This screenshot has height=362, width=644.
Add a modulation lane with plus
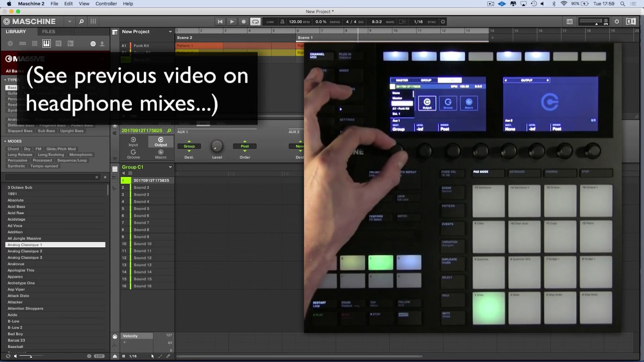pos(124,342)
